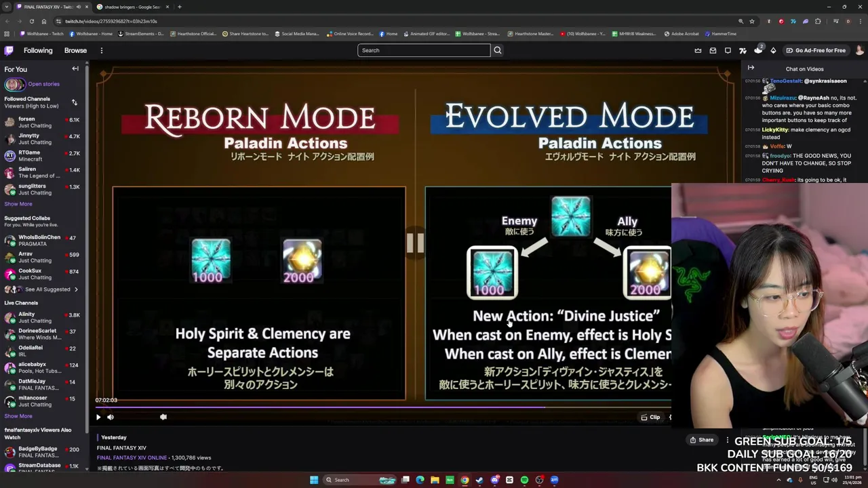This screenshot has width=868, height=488.
Task: Bookmark this page with the star icon
Action: coord(751,21)
